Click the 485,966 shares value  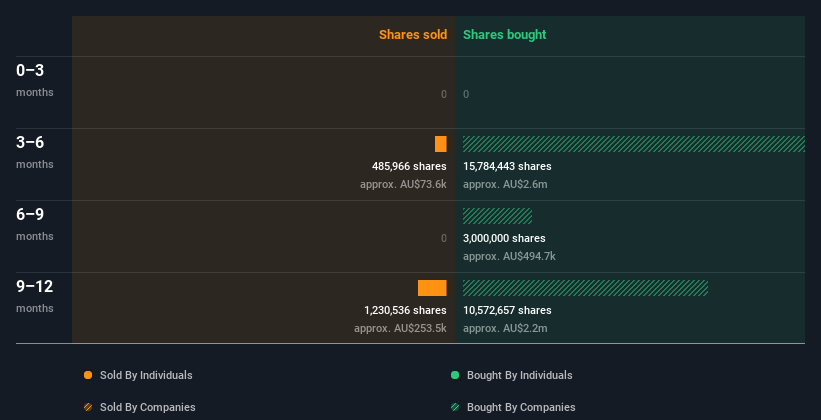click(x=409, y=167)
